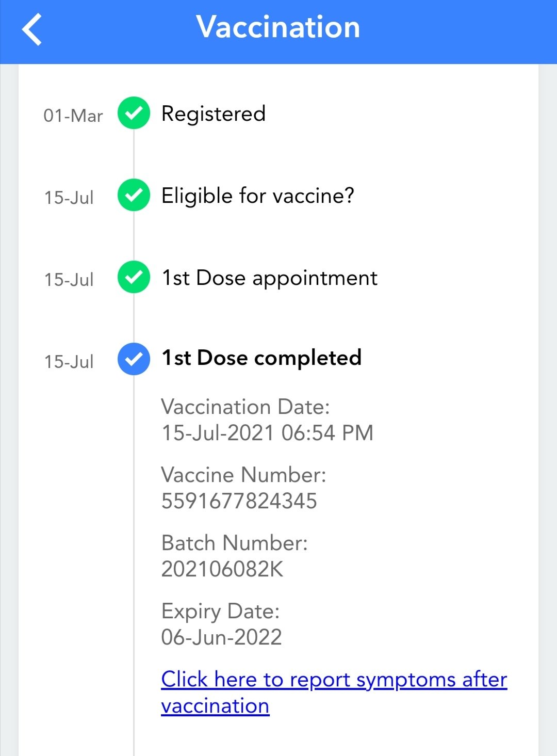Tap the back arrow in header

tap(32, 29)
